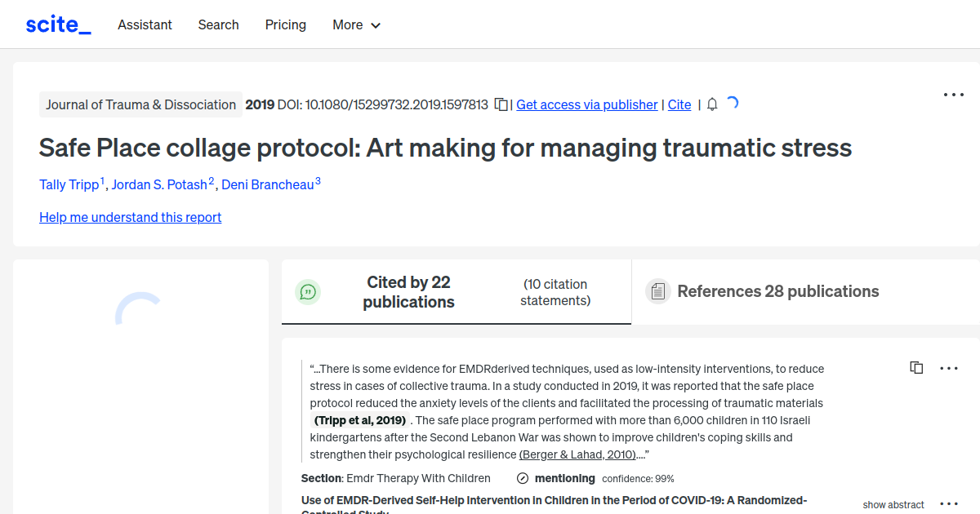Click Help me understand this report
The image size is (980, 514).
pyautogui.click(x=130, y=217)
